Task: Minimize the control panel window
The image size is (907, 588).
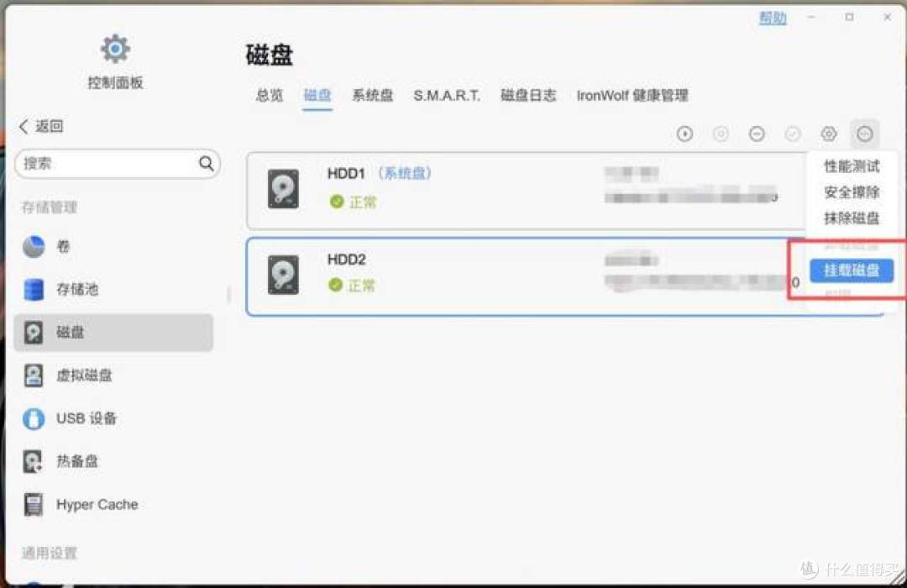Action: pyautogui.click(x=811, y=18)
